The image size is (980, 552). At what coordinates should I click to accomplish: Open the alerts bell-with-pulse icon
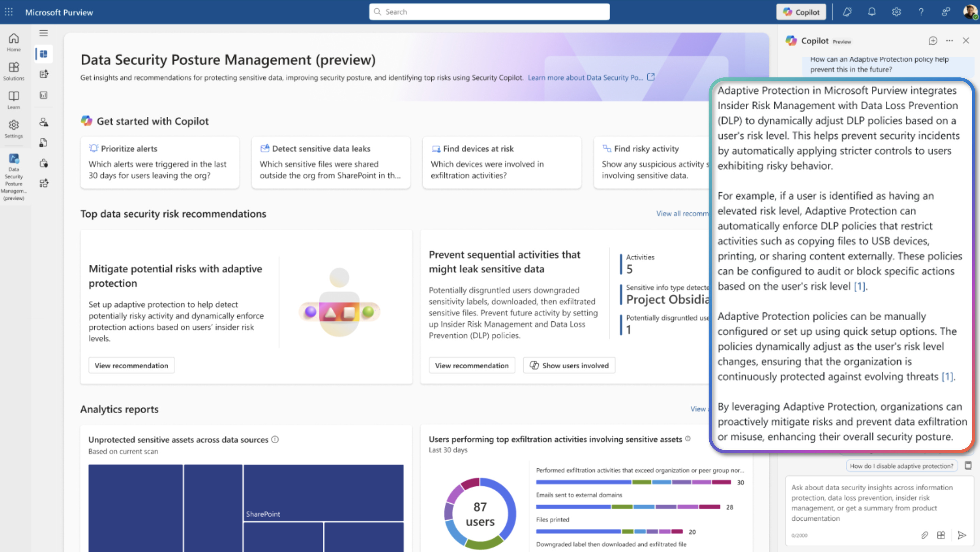tap(847, 12)
